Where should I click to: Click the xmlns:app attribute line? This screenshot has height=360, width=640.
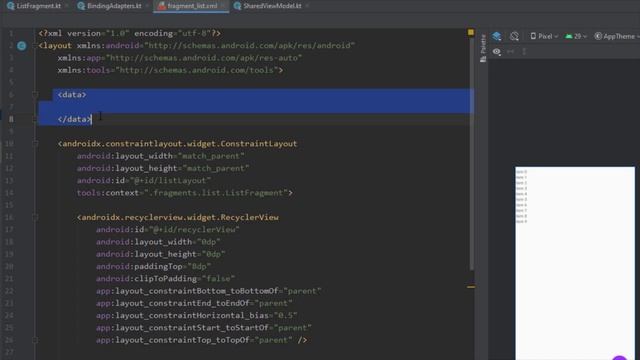tap(180, 58)
